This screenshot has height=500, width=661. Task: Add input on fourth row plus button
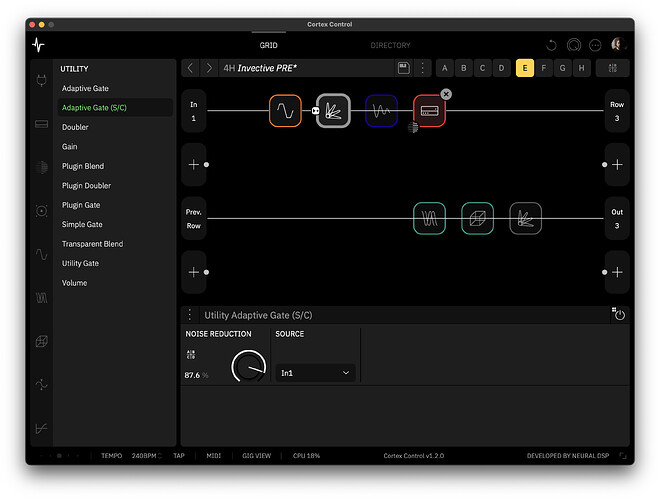pos(193,272)
